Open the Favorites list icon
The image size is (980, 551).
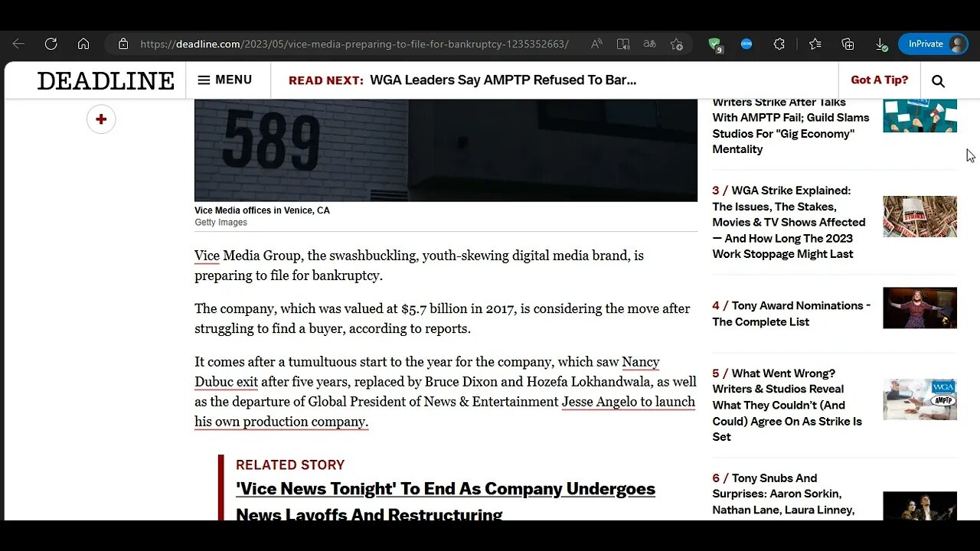pos(815,44)
